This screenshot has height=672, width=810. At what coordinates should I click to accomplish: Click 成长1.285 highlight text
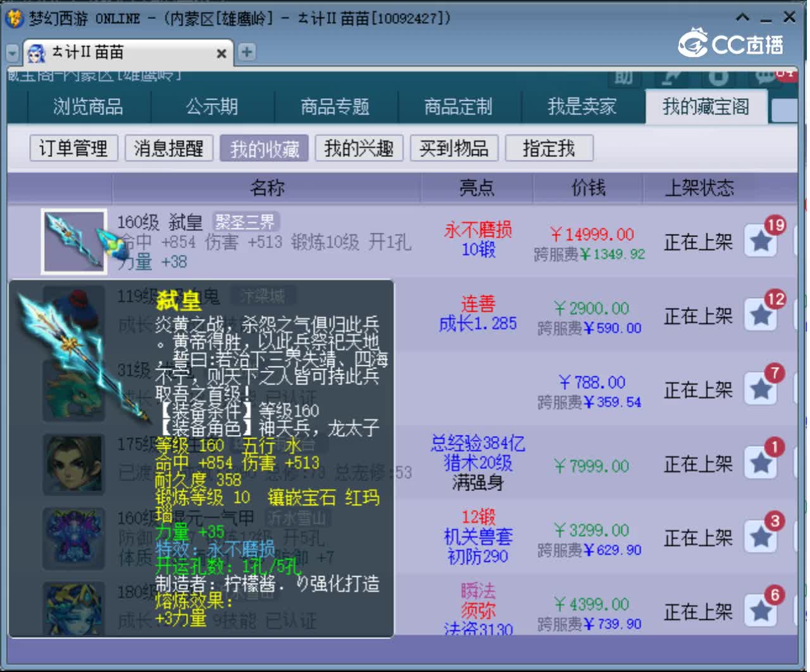(478, 324)
